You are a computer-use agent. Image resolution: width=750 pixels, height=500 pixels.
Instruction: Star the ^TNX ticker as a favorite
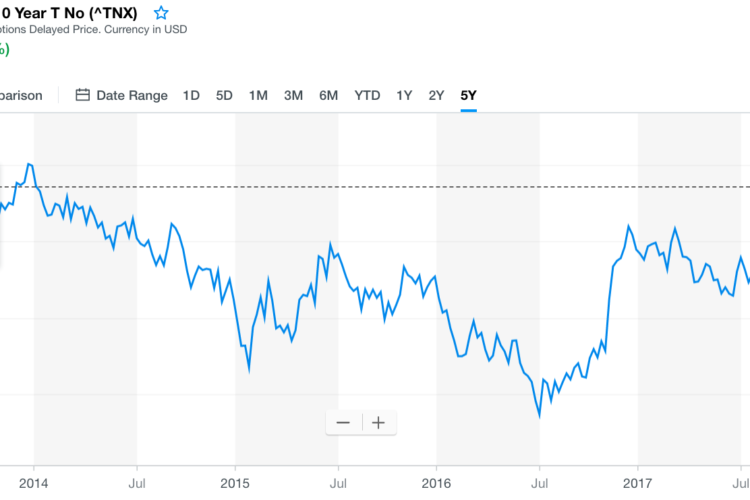(x=161, y=13)
